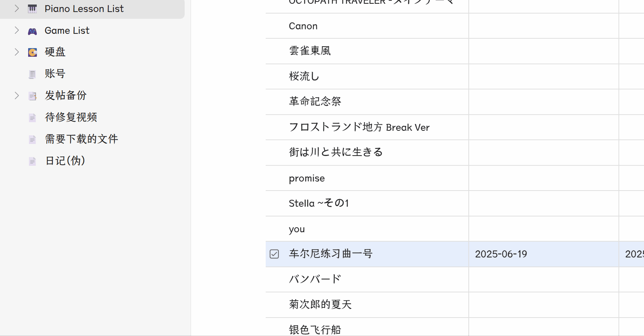Toggle the checkbox for 车尔尼练习曲一号 row

[x=274, y=254]
